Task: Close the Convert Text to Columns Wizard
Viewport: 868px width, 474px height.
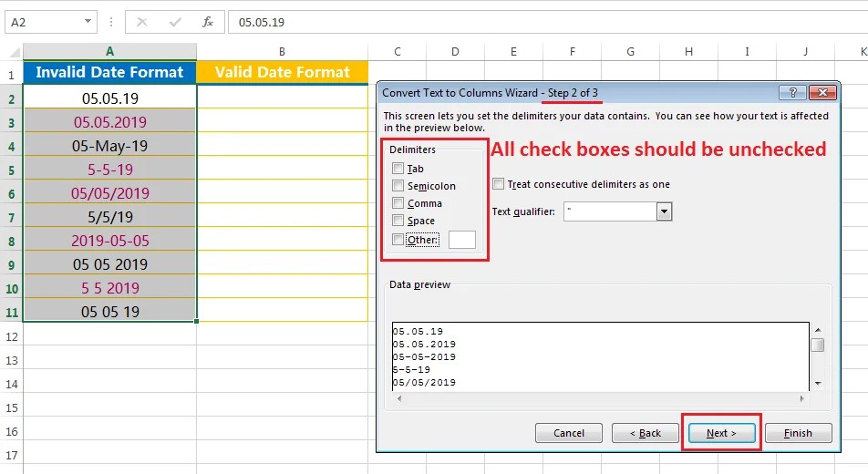Action: (x=822, y=92)
